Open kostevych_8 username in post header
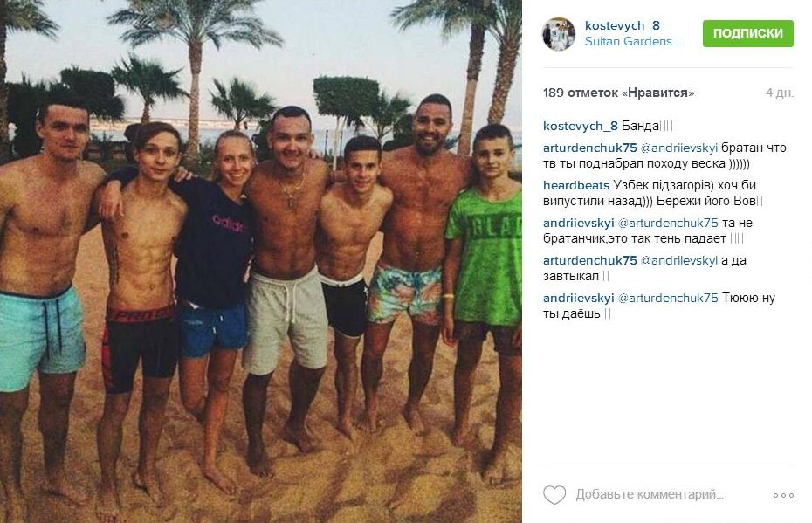Screen dimensions: 812x523 622,25
